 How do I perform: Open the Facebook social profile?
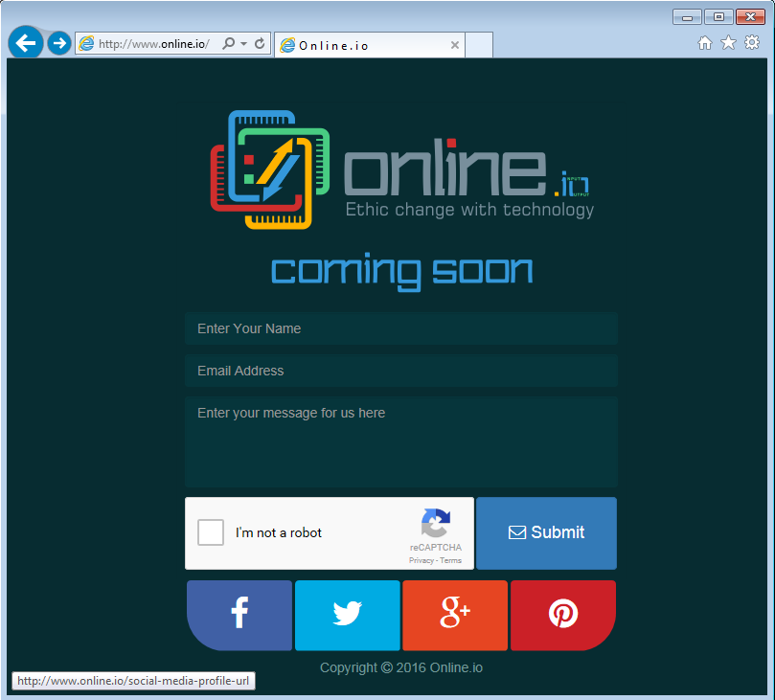coord(239,615)
